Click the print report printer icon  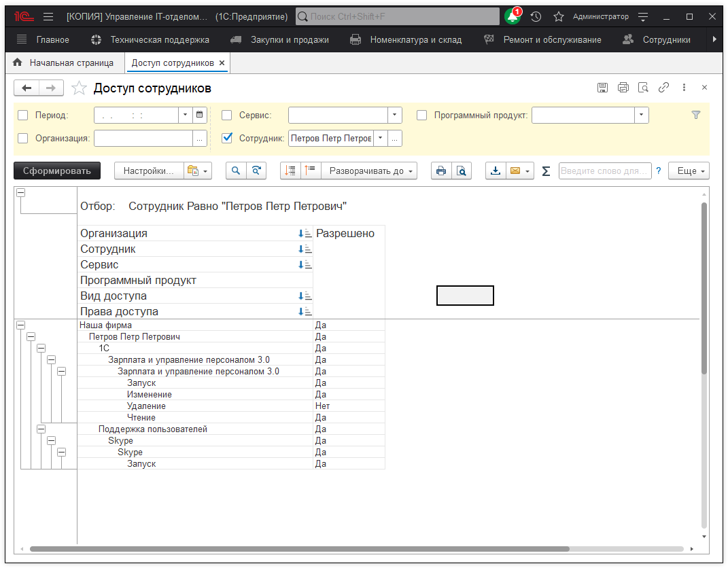(x=440, y=171)
